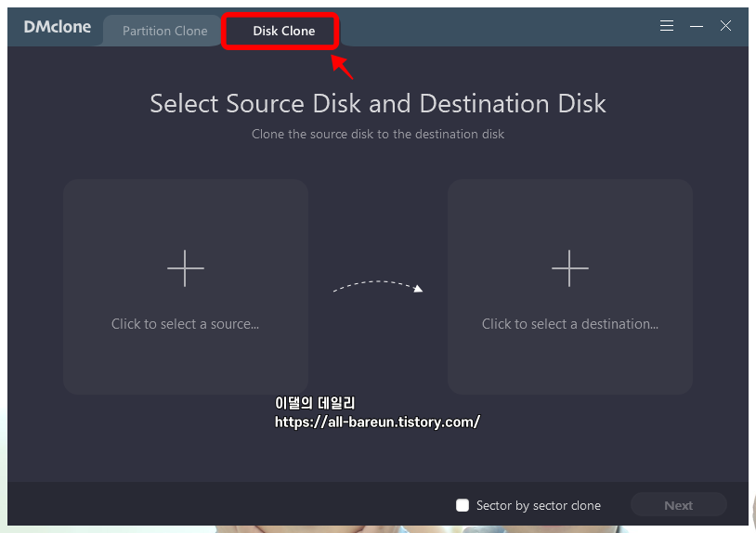The height and width of the screenshot is (533, 756).
Task: Switch to the Partition Clone tab
Action: pos(165,31)
